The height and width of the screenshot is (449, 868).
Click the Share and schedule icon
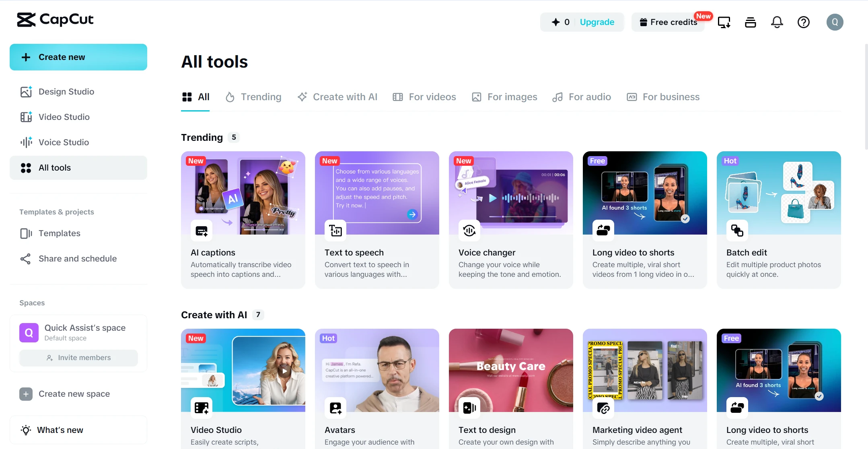(25, 259)
